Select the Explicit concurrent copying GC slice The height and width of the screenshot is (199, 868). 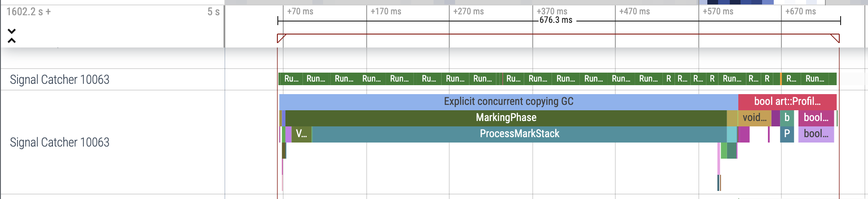click(x=508, y=102)
